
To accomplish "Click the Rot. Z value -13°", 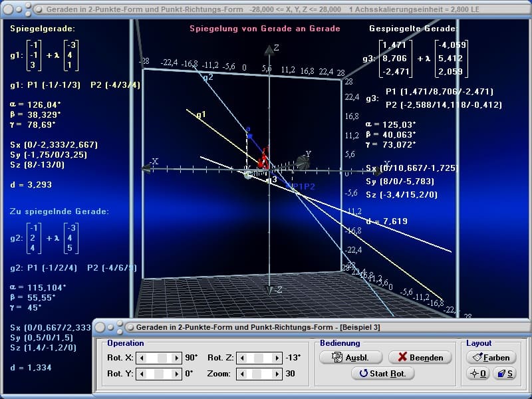I will coord(293,357).
